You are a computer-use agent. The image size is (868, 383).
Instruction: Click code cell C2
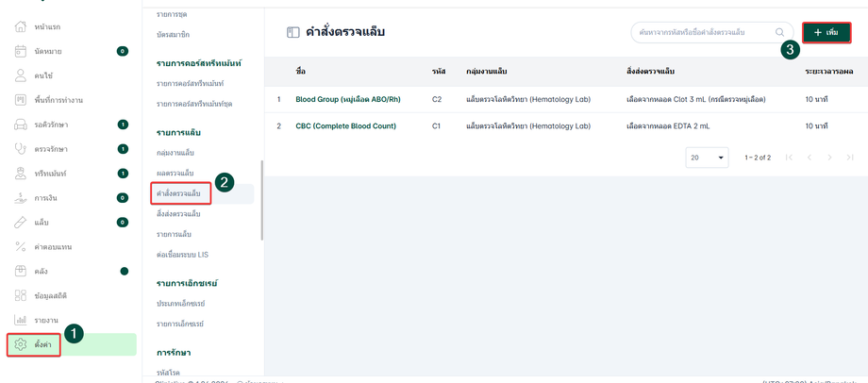pyautogui.click(x=436, y=100)
